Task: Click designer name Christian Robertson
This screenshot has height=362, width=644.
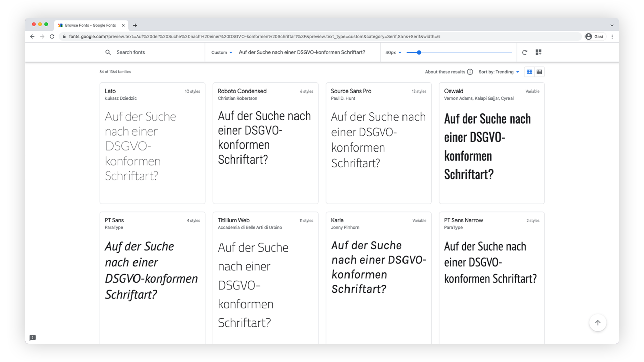Action: pos(237,98)
